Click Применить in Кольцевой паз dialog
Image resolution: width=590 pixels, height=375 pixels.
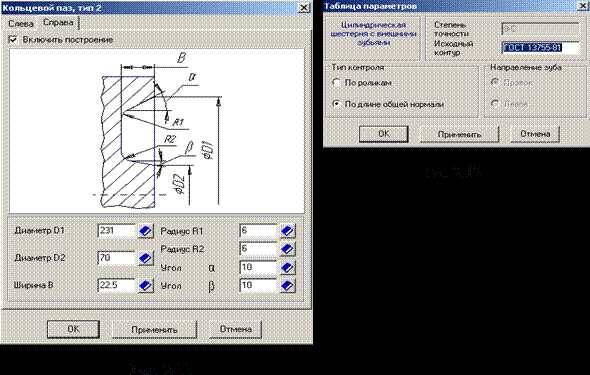pos(154,329)
